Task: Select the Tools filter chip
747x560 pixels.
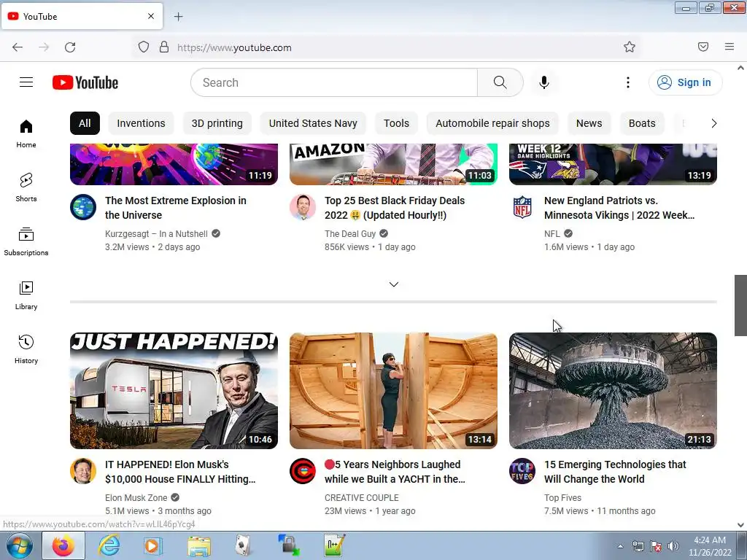Action: coord(396,123)
